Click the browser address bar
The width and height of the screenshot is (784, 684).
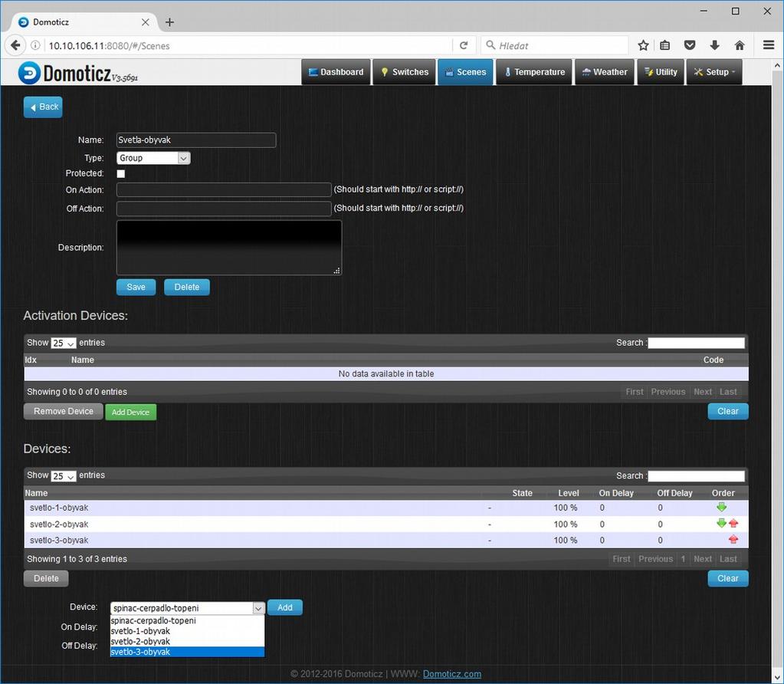248,45
